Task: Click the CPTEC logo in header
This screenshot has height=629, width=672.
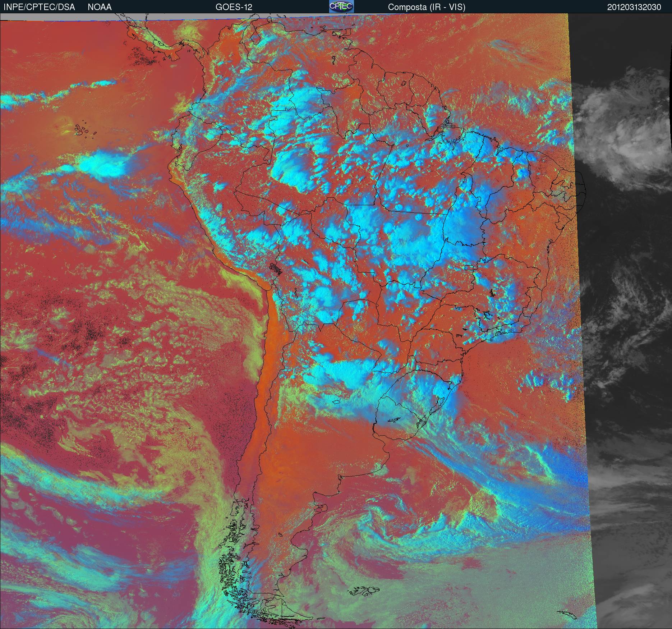Action: pos(341,6)
